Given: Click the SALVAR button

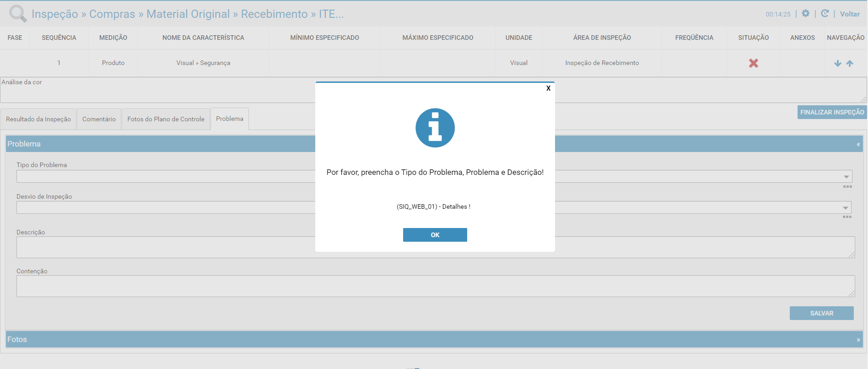Looking at the screenshot, I should coord(822,313).
